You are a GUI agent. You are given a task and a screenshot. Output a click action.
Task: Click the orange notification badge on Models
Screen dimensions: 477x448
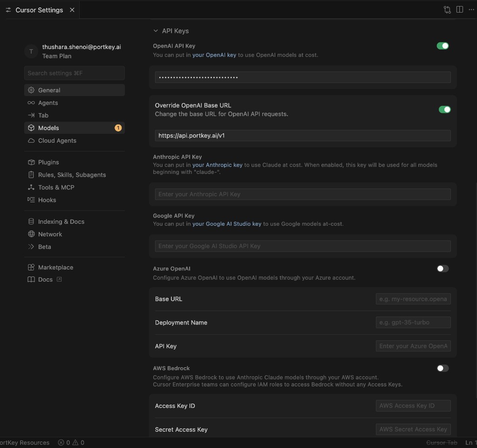click(118, 128)
